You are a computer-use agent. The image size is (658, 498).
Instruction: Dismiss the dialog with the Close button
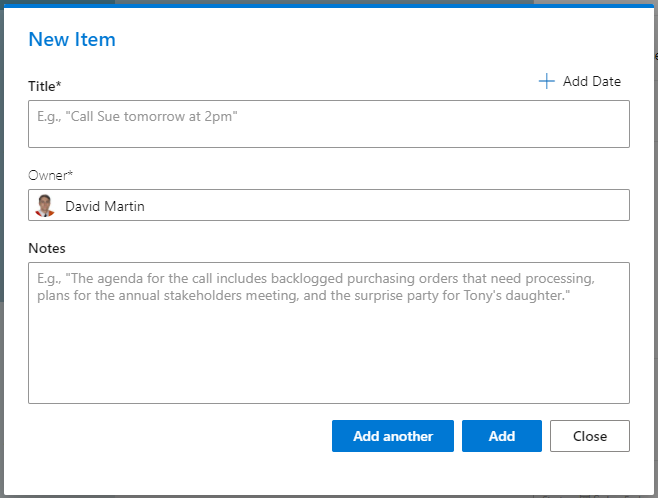tap(589, 436)
